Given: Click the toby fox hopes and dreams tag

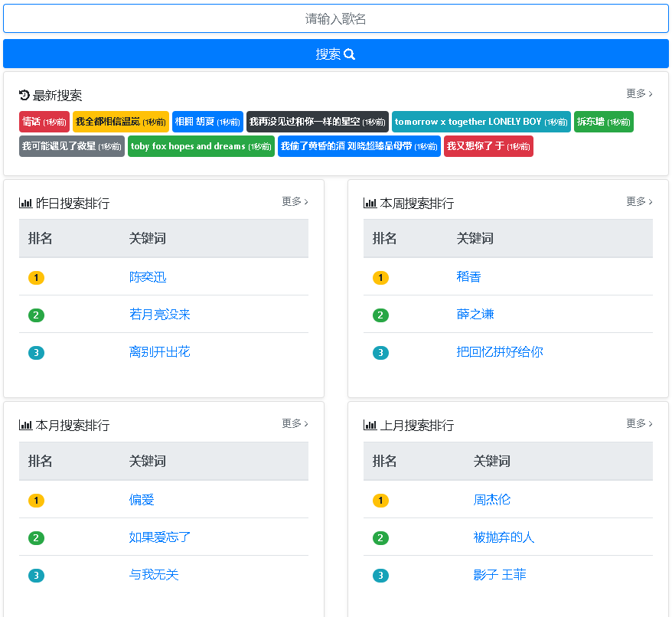Looking at the screenshot, I should (x=201, y=146).
